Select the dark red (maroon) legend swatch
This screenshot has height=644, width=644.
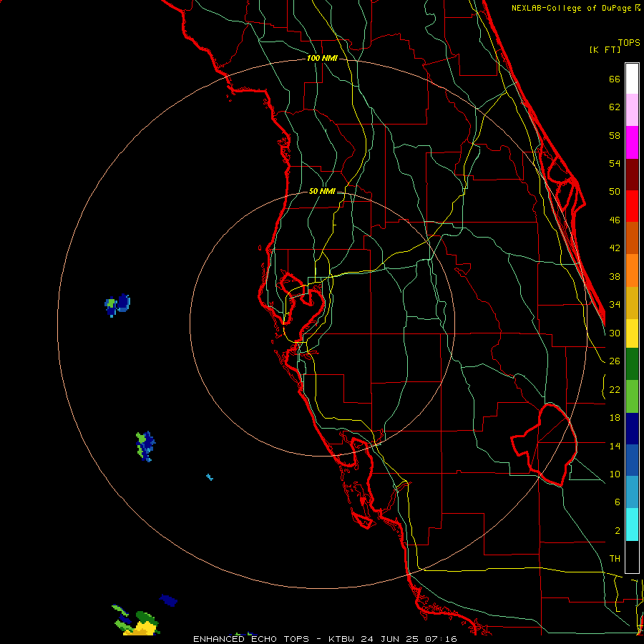pos(632,174)
